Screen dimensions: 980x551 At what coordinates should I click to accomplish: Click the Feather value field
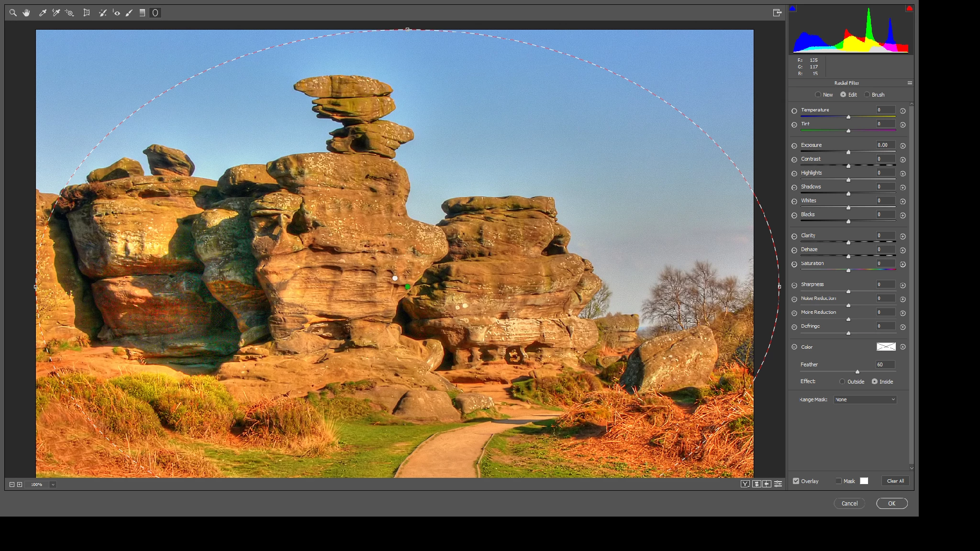[885, 364]
